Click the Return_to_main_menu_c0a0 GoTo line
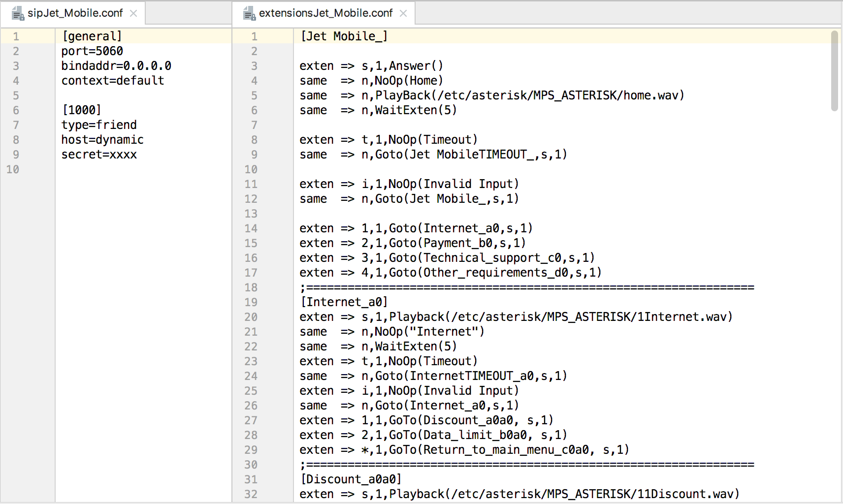This screenshot has width=843, height=504. coord(464,450)
